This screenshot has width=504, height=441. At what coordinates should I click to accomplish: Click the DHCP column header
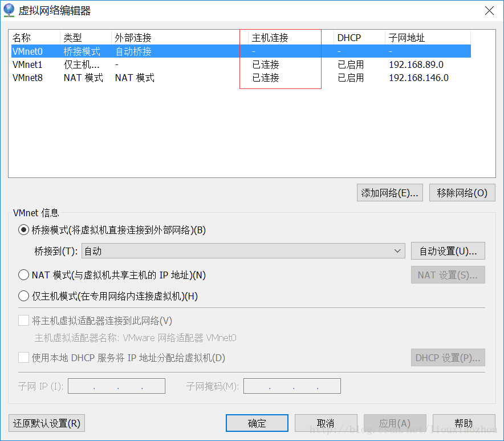349,38
